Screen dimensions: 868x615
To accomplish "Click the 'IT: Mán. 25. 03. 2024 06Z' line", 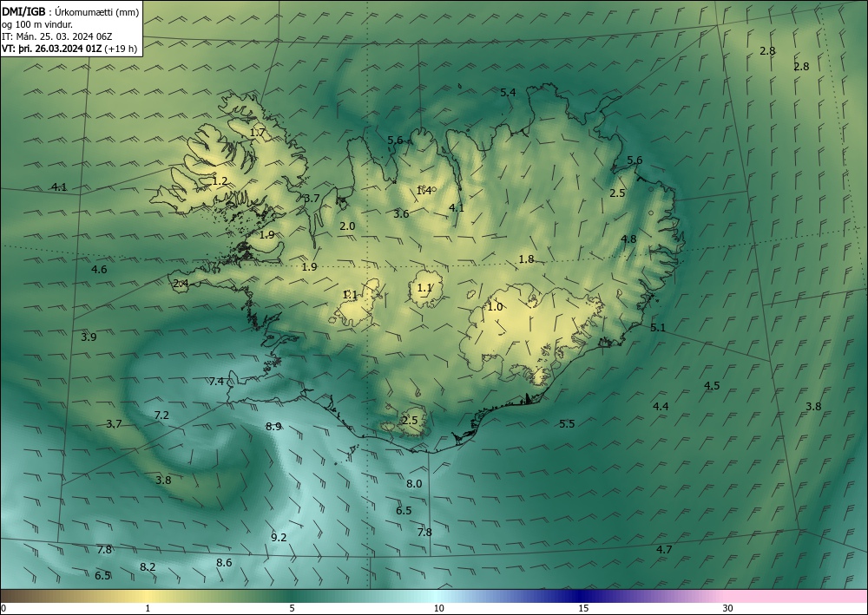I will 57,36.
